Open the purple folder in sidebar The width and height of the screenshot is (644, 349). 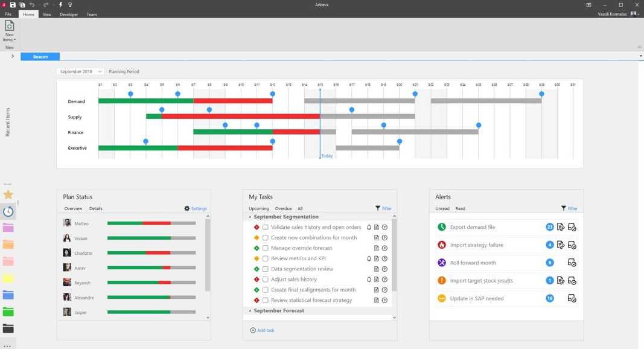[8, 228]
